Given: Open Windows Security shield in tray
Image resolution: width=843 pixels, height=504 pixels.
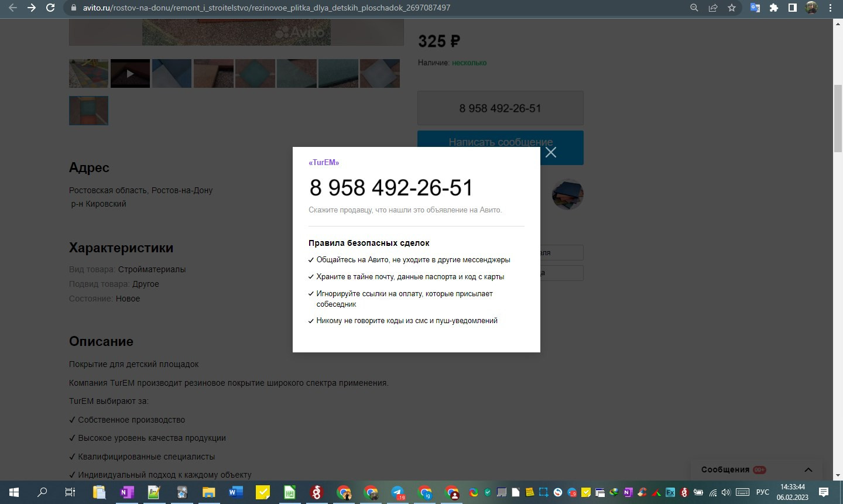Looking at the screenshot, I should 488,492.
